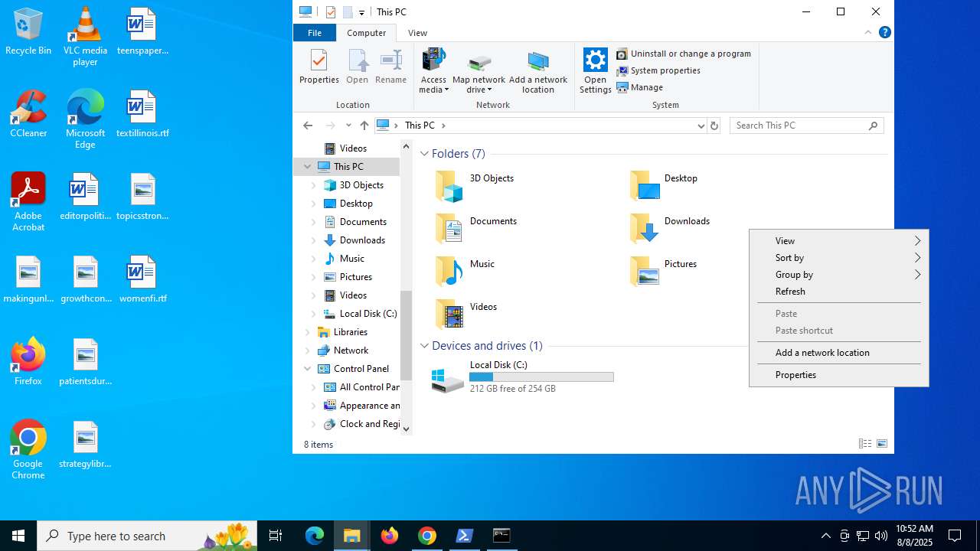Viewport: 980px width, 551px height.
Task: Expand the Libraries tree node
Action: [x=307, y=332]
